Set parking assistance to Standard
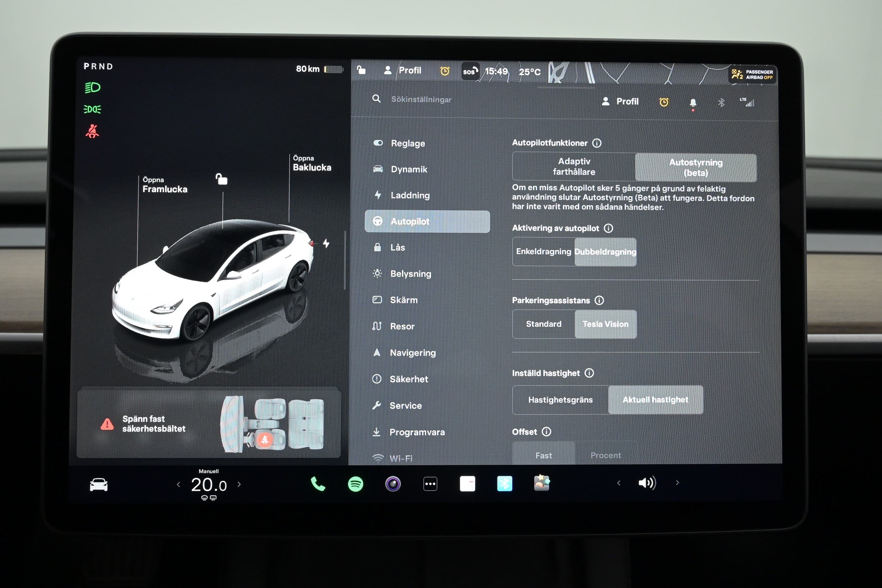Image resolution: width=882 pixels, height=588 pixels. 543,324
